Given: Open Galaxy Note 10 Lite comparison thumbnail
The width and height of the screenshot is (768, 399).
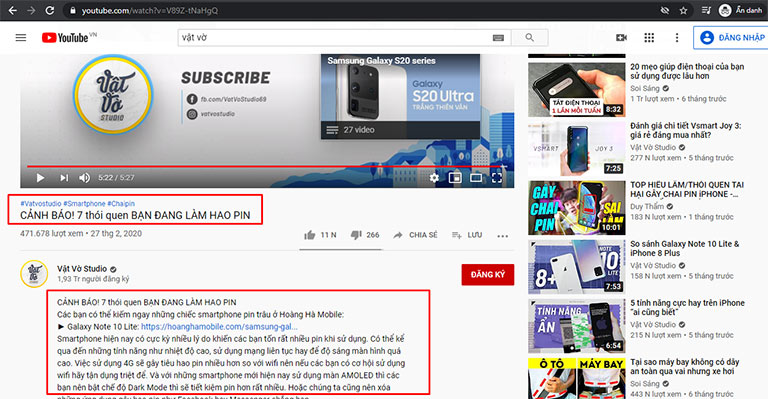Looking at the screenshot, I should tap(576, 266).
